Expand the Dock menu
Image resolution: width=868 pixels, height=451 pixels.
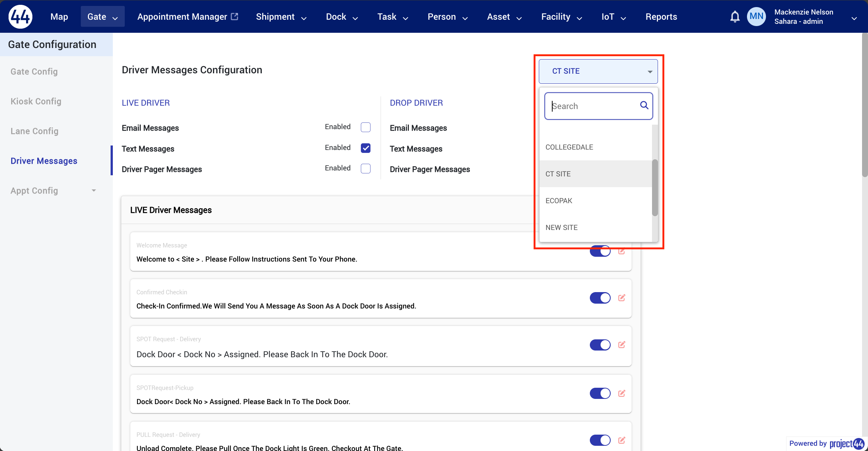click(x=342, y=17)
